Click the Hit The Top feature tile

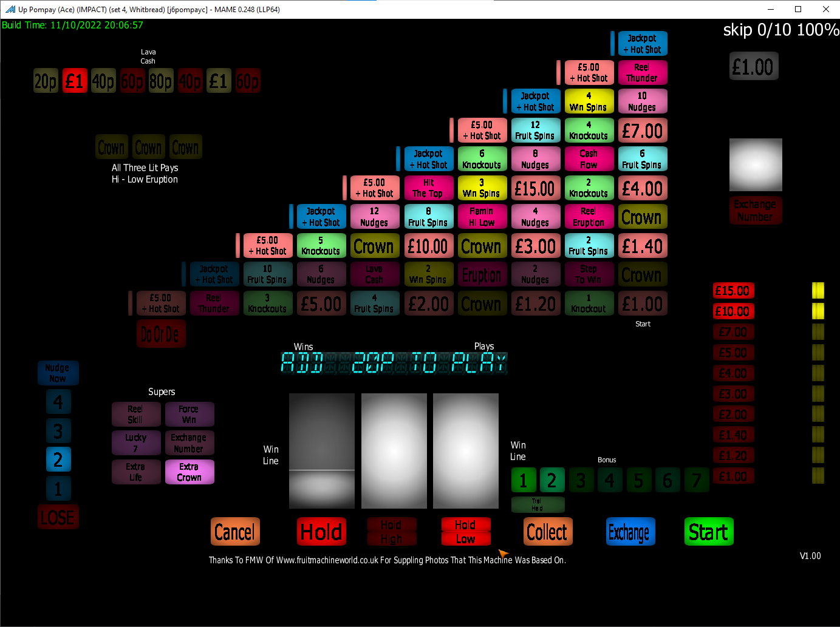point(428,188)
